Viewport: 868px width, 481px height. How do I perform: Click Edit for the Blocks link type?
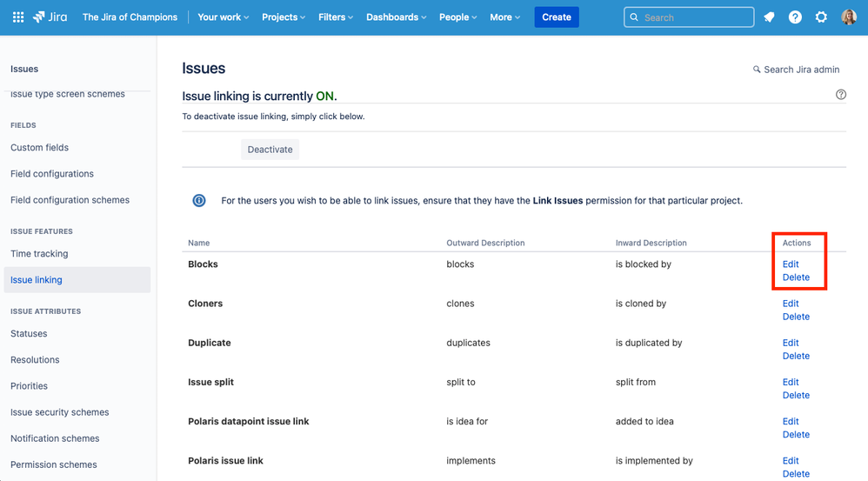tap(791, 264)
